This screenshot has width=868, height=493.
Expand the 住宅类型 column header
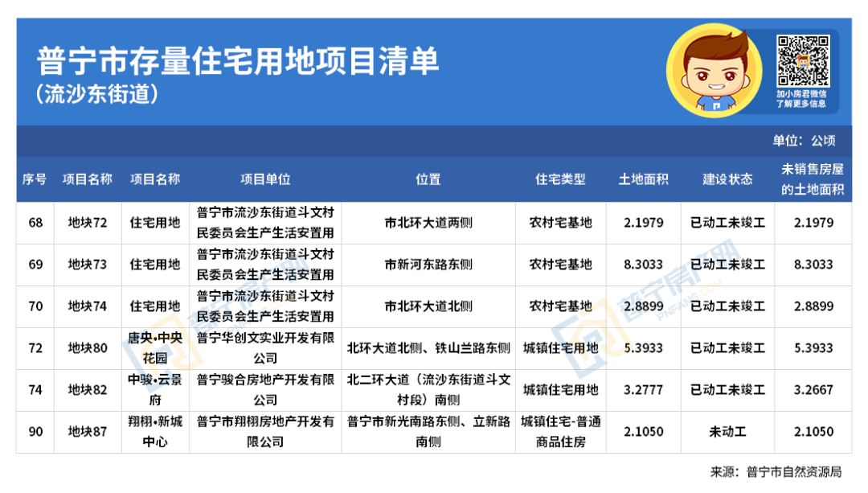point(560,179)
